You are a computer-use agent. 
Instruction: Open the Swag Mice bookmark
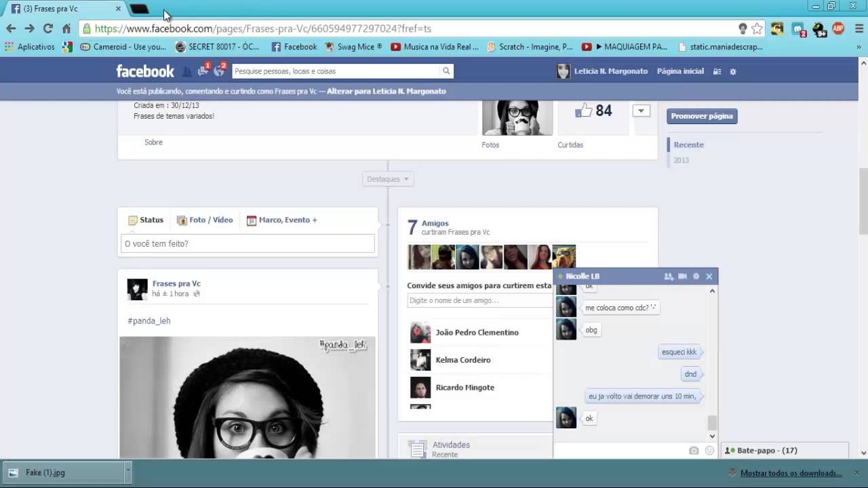click(x=353, y=47)
